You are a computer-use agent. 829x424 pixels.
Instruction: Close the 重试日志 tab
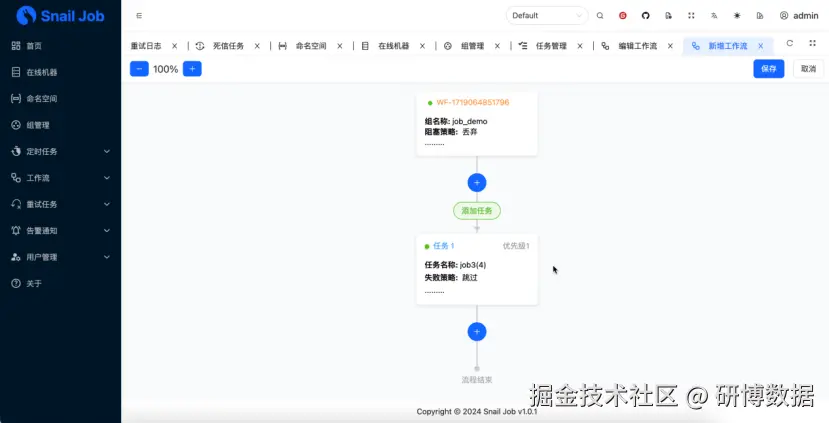(x=174, y=46)
